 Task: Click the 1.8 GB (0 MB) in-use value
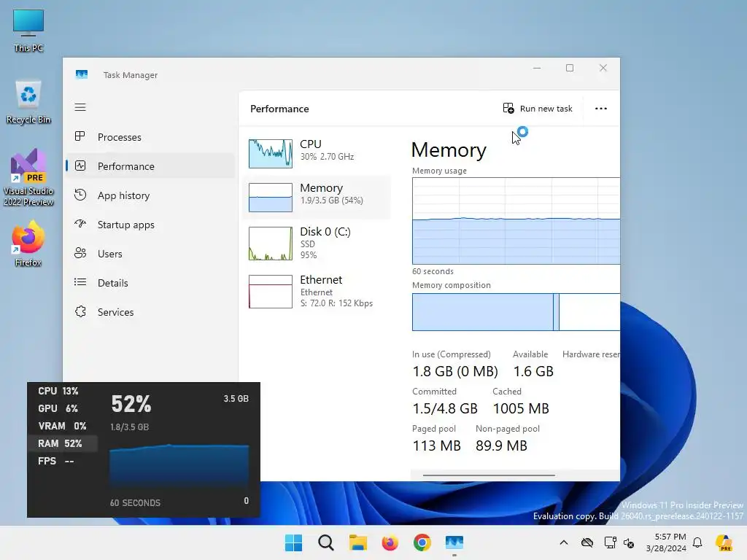point(455,371)
